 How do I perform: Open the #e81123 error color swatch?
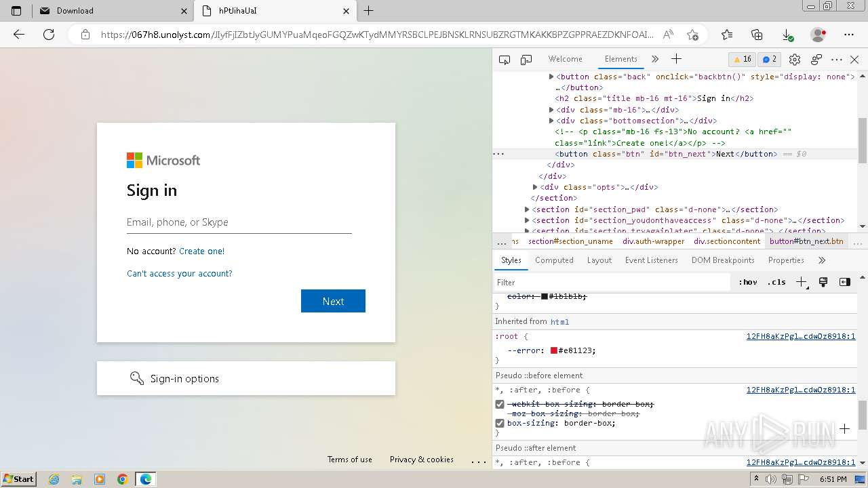pos(553,350)
